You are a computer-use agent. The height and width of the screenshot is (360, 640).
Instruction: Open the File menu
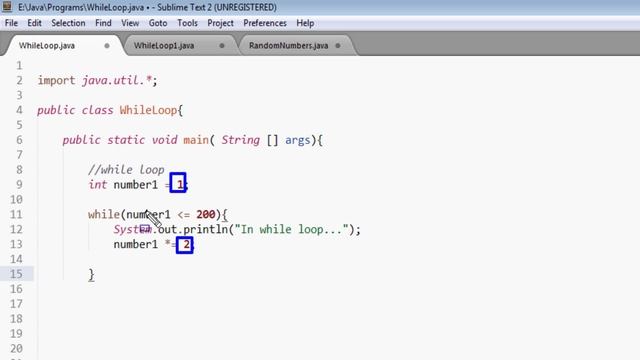point(11,23)
